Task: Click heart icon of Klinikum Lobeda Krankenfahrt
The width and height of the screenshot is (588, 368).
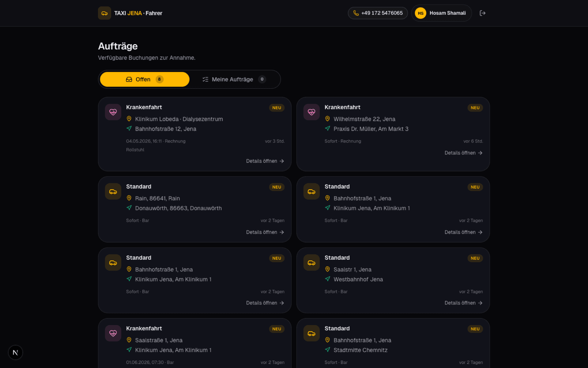Action: (x=113, y=112)
